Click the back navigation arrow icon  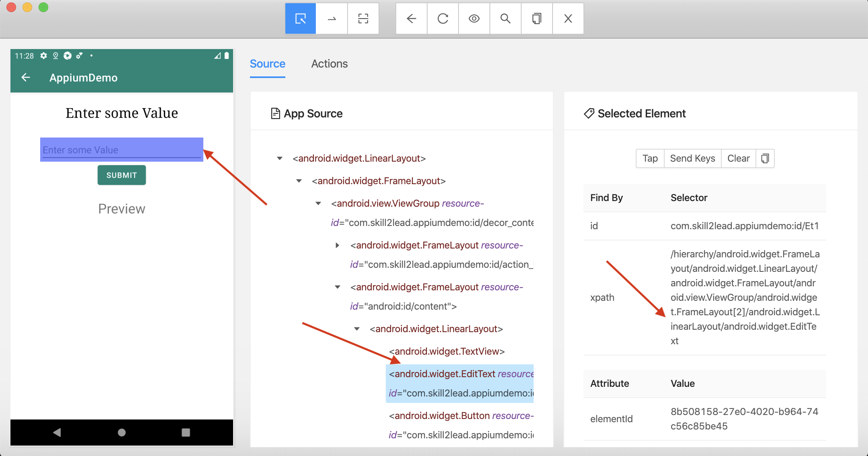point(411,18)
